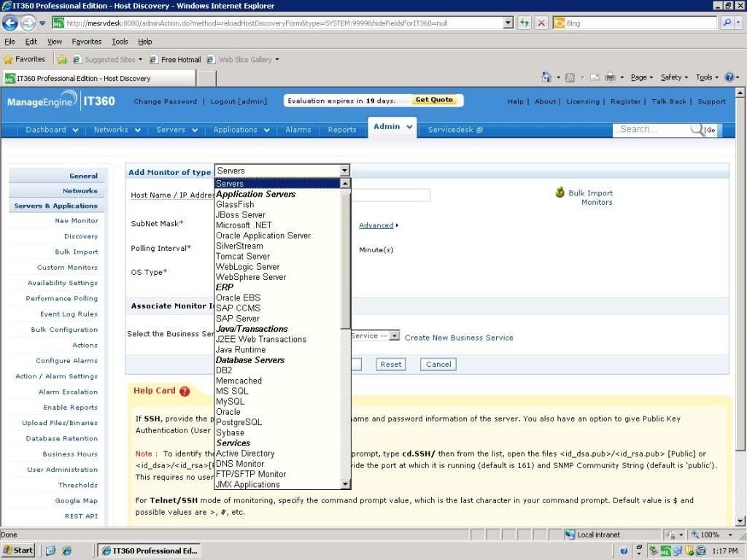
Task: Expand the Networks menu arrow
Action: (138, 130)
